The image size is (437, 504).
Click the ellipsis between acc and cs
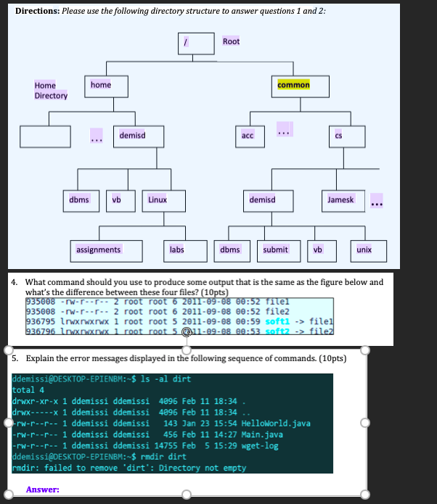pos(285,129)
